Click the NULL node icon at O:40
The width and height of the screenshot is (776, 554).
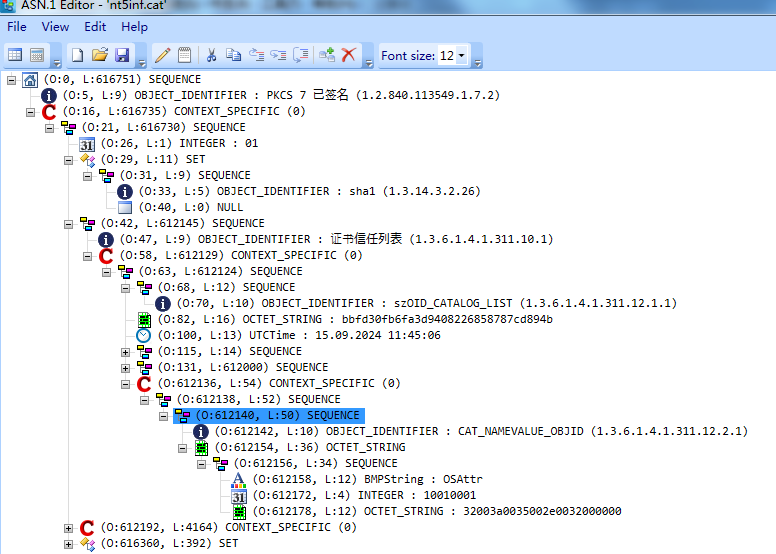coord(125,207)
